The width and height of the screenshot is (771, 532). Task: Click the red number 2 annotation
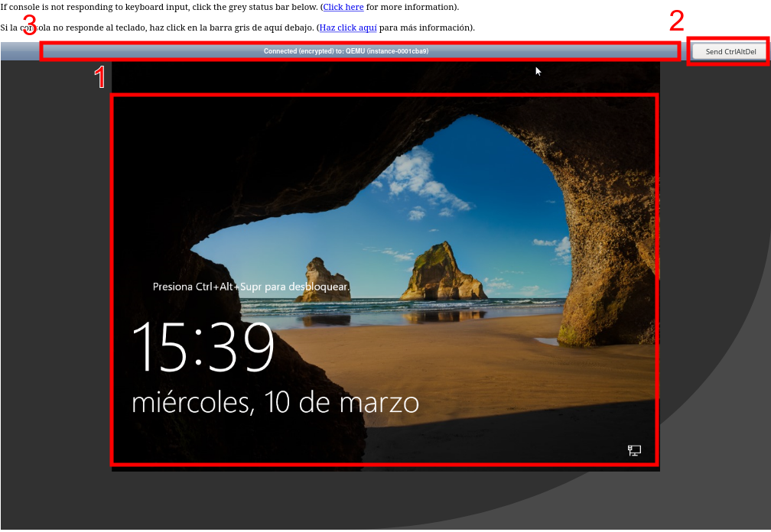tap(676, 21)
